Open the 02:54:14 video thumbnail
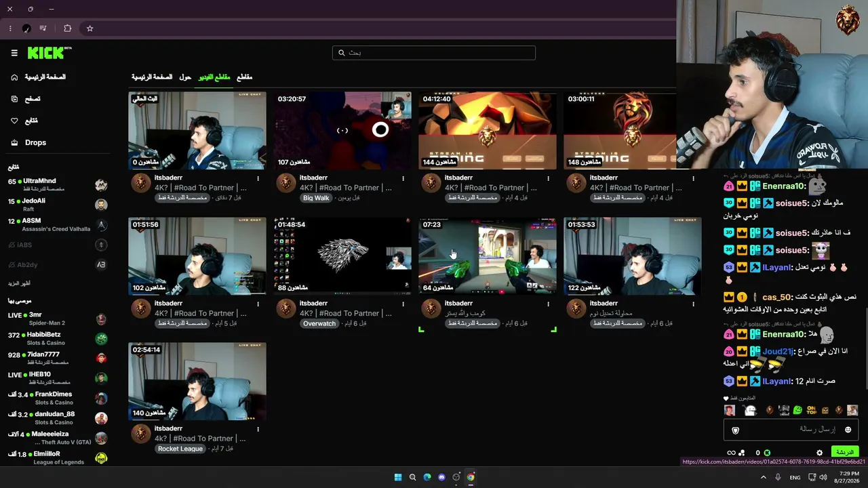868x488 pixels. [x=197, y=382]
